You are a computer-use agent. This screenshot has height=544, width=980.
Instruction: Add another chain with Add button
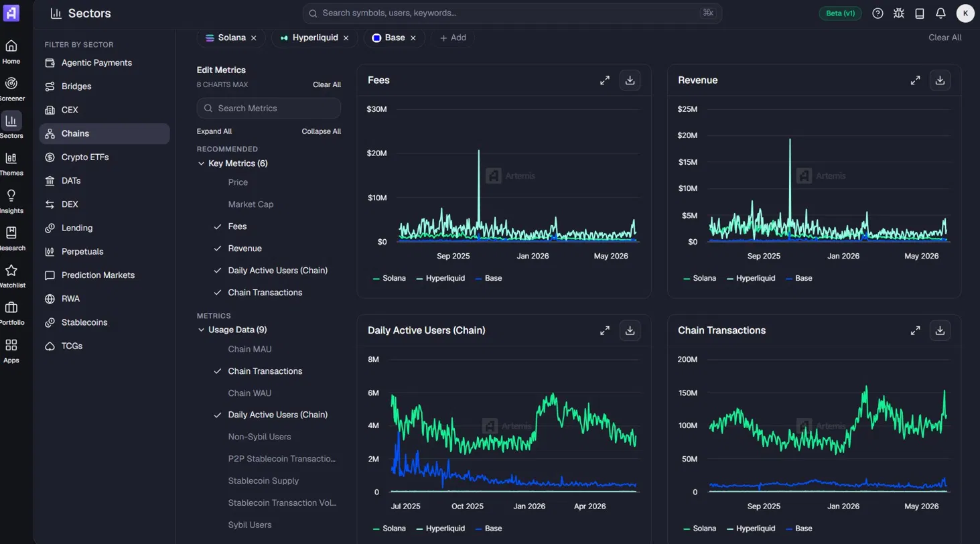click(x=453, y=38)
